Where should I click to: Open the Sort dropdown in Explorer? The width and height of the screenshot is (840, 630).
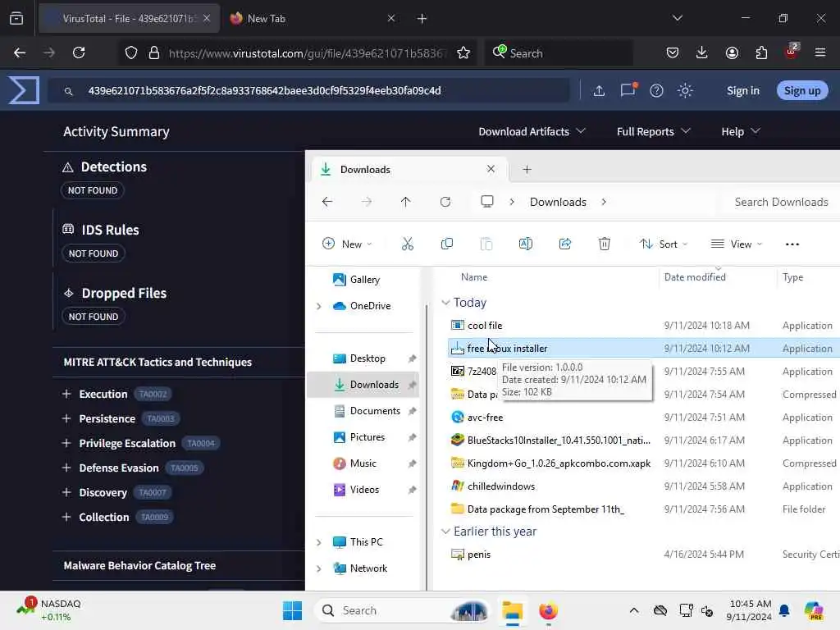(x=663, y=244)
